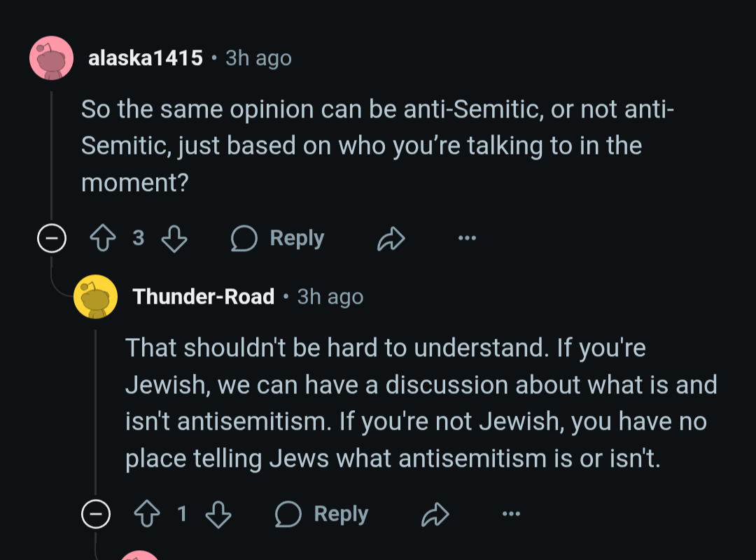Click alaska1415's pink avatar

[52, 58]
